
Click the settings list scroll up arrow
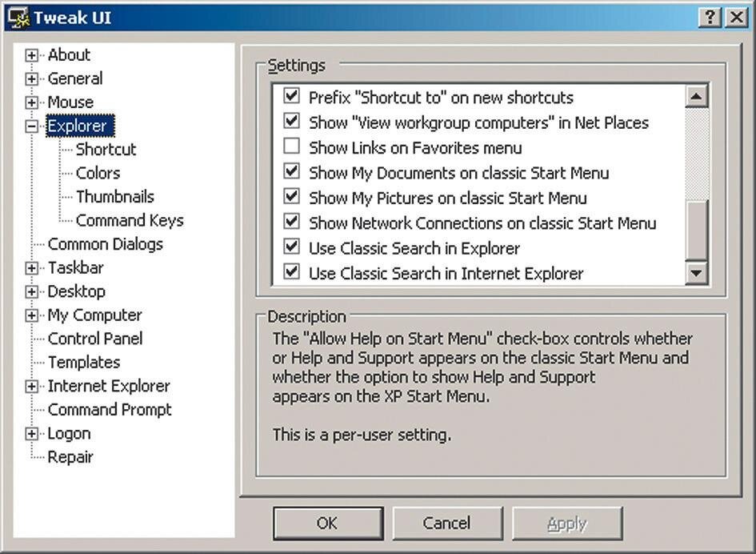click(x=696, y=97)
